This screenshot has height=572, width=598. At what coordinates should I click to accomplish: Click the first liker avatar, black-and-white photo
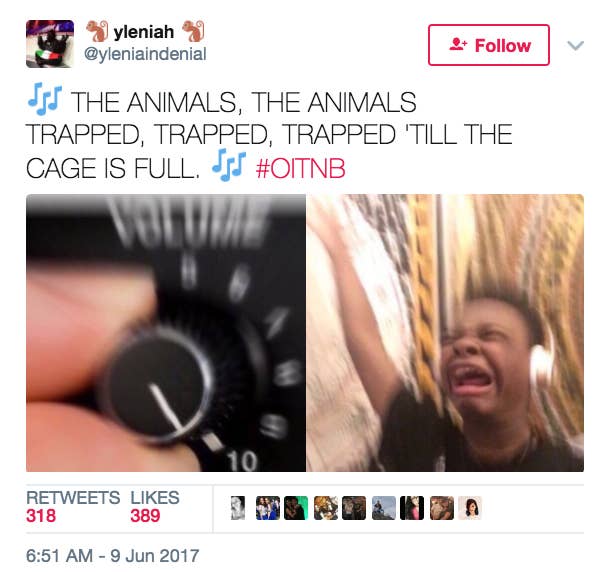click(x=238, y=508)
